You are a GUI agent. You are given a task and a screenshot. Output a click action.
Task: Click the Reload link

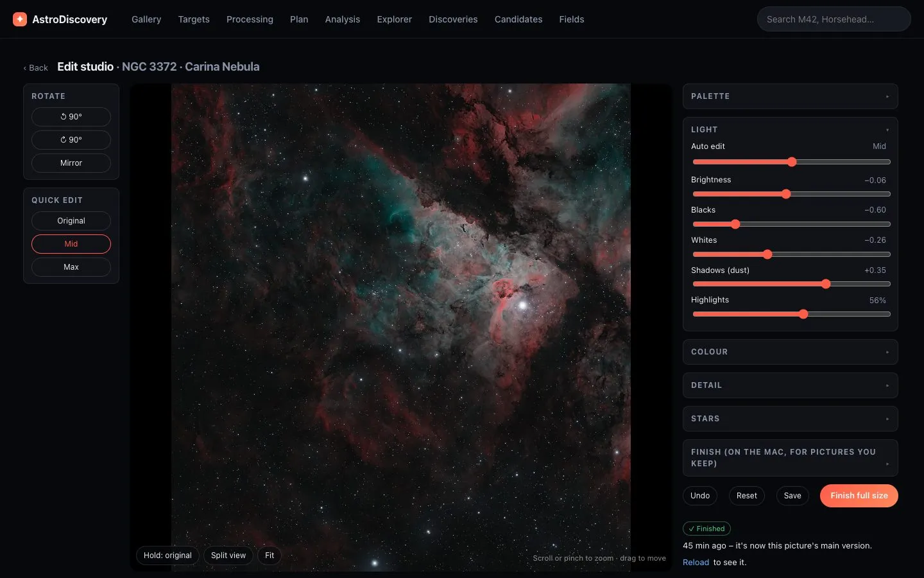point(696,563)
